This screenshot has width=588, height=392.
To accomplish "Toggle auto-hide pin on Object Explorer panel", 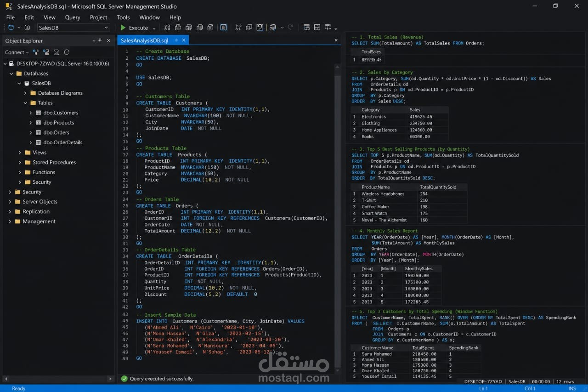I will coord(100,40).
